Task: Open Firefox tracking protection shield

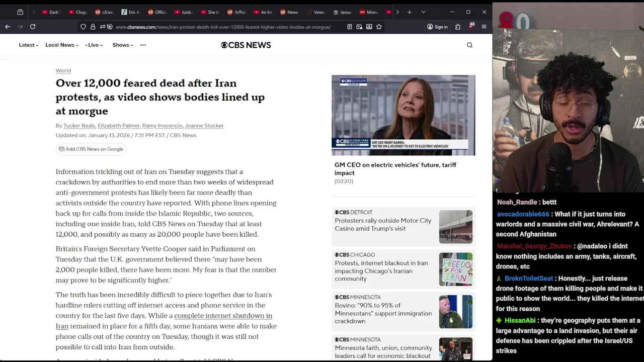Action: [x=83, y=27]
